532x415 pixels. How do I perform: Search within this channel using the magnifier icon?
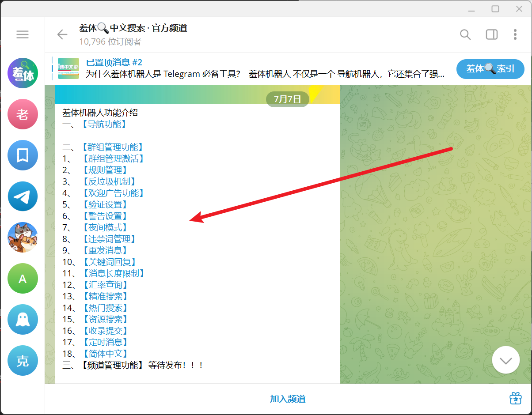click(465, 34)
